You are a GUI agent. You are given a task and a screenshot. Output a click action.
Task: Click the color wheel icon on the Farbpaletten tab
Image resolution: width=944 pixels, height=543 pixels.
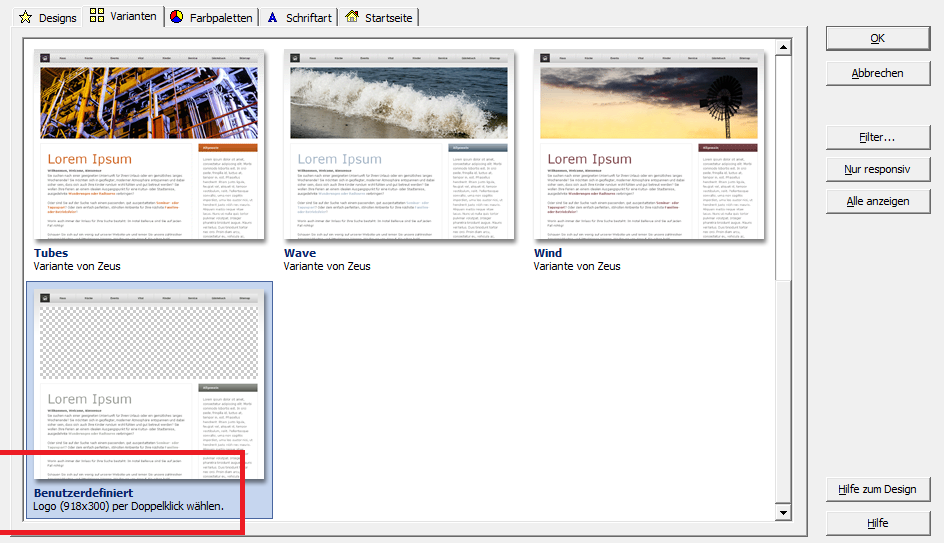[x=176, y=17]
